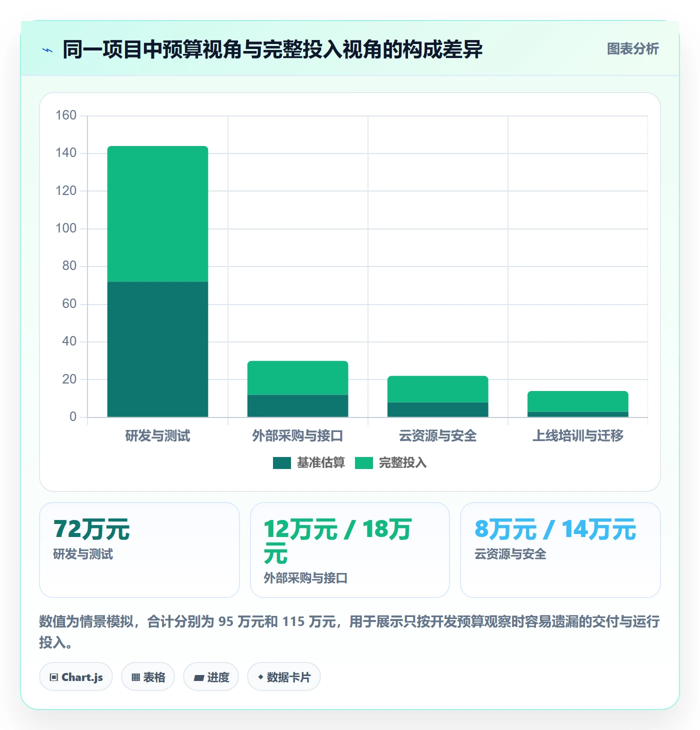The image size is (700, 730).
Task: Select the 数据卡片 tag chip
Action: click(x=284, y=677)
